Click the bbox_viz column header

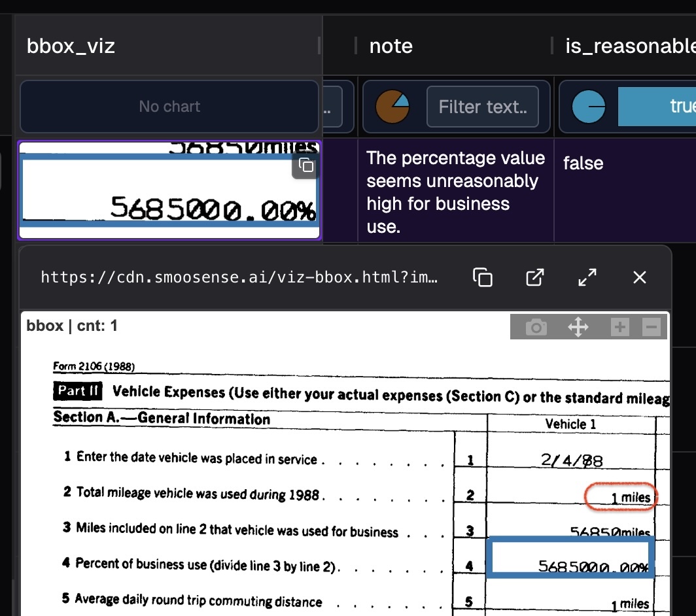point(71,46)
